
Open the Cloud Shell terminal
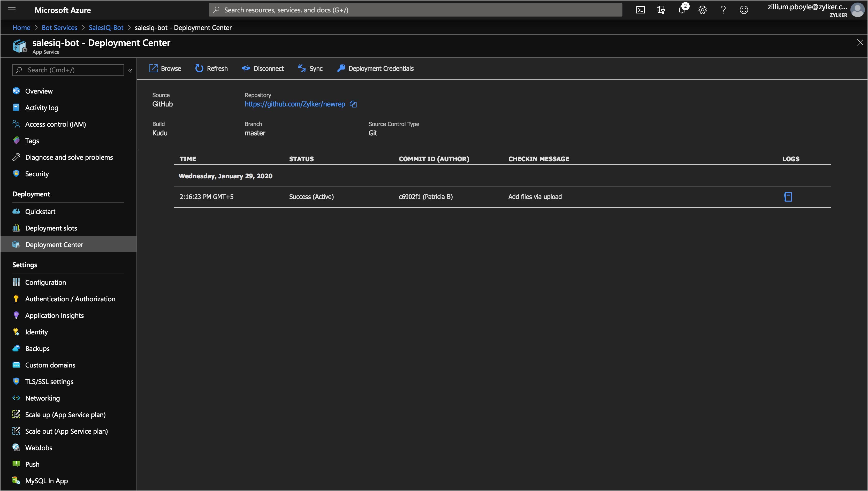click(640, 10)
